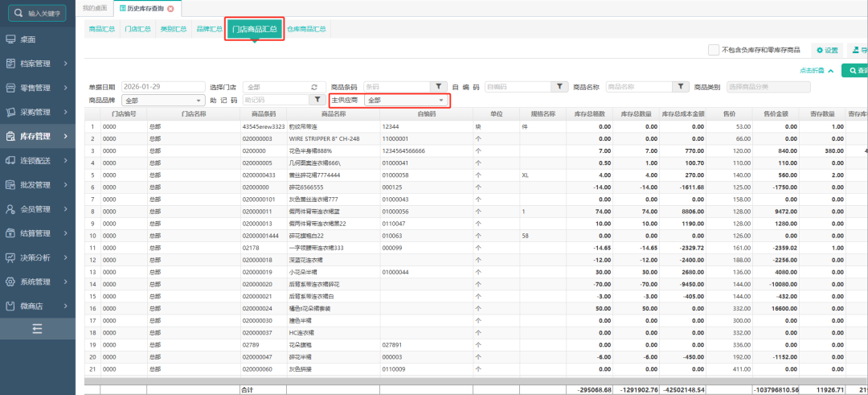The width and height of the screenshot is (868, 395).
Task: Click filter funnel icon next to 自编码
Action: [559, 87]
